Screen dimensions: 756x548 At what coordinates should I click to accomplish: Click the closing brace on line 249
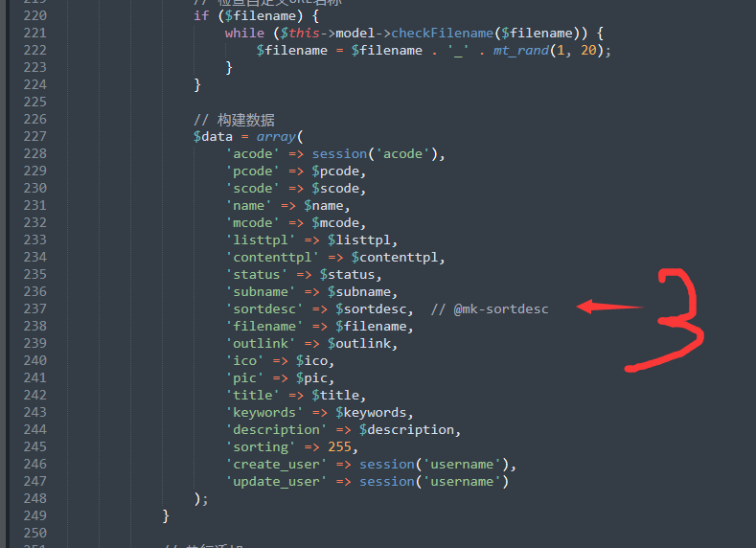coord(166,516)
